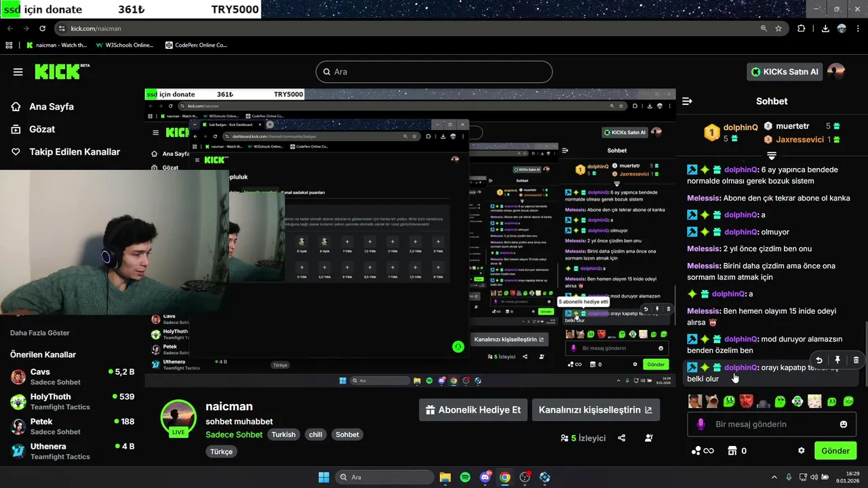Viewport: 868px width, 488px height.
Task: Collapse the Sohbet chat panel icon
Action: [x=687, y=101]
